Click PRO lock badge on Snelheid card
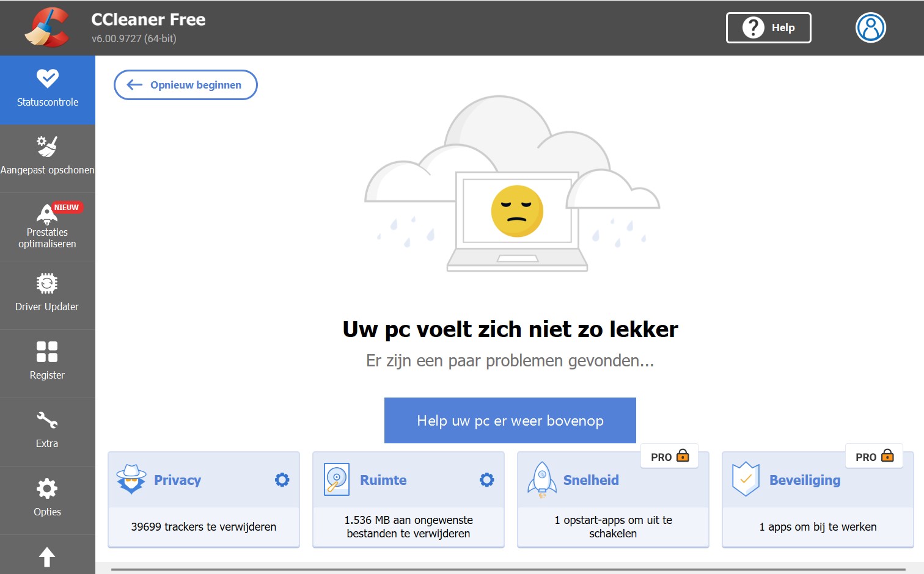This screenshot has height=574, width=924. (670, 457)
